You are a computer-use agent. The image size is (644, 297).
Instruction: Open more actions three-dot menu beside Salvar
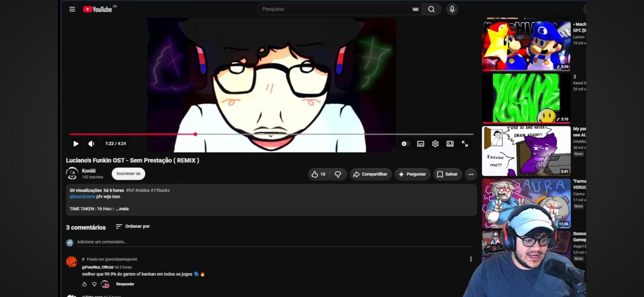pyautogui.click(x=471, y=174)
